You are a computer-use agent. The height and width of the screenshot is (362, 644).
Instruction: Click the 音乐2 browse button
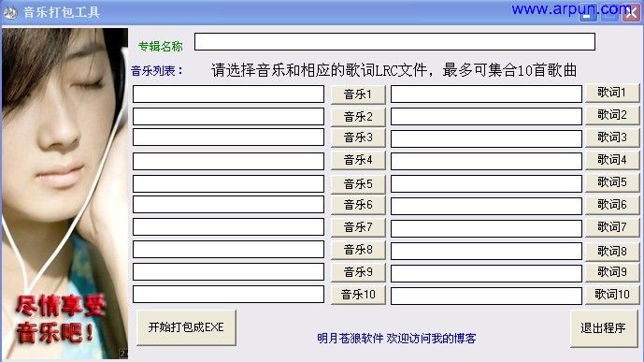coord(358,117)
